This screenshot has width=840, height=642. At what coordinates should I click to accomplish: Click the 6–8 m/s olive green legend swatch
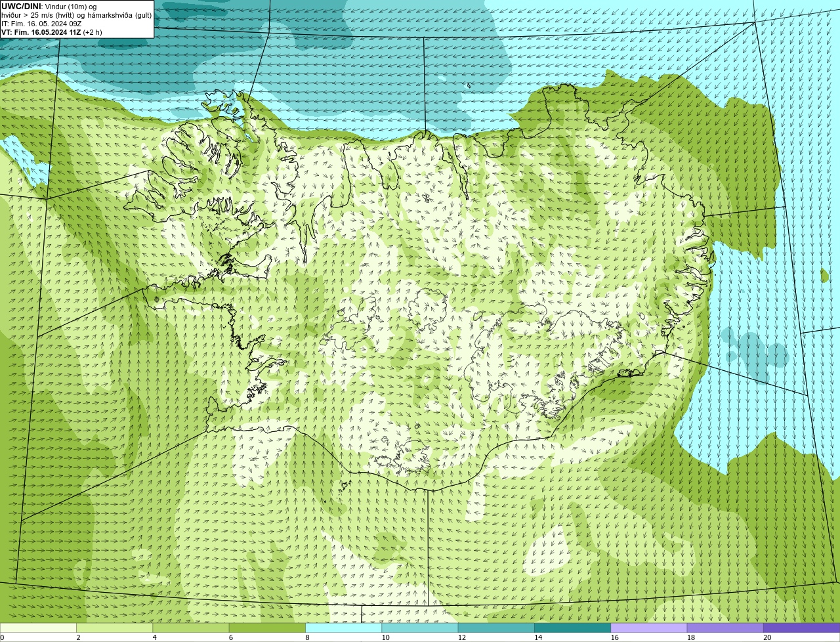(x=267, y=628)
